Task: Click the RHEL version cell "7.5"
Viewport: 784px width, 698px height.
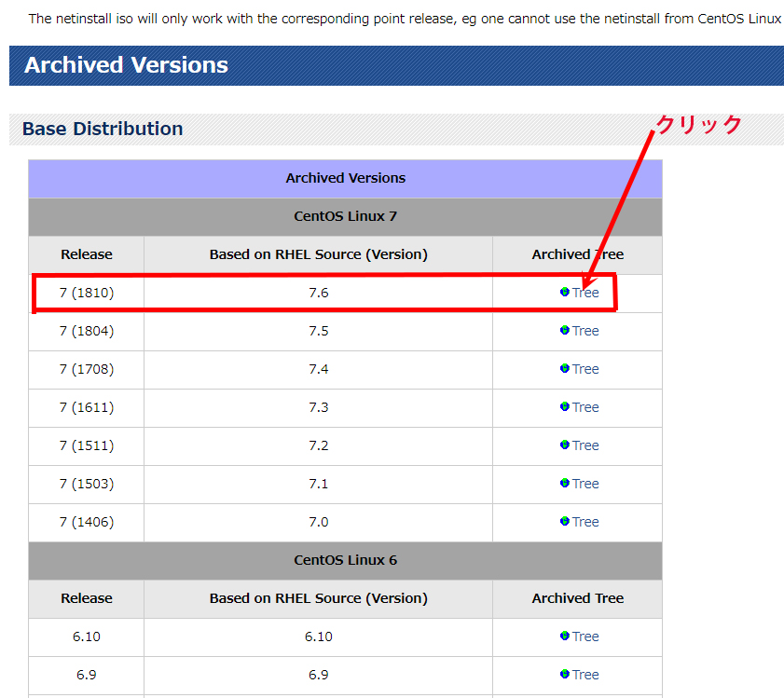Action: tap(319, 331)
